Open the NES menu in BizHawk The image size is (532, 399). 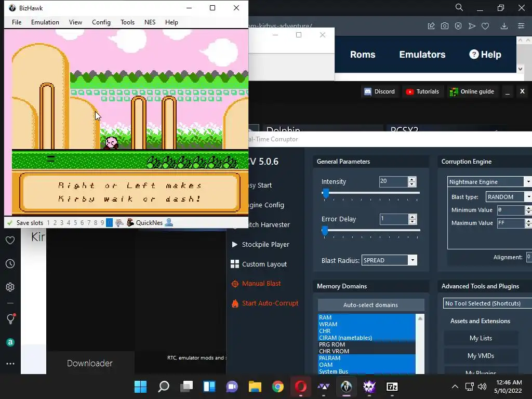coord(150,22)
